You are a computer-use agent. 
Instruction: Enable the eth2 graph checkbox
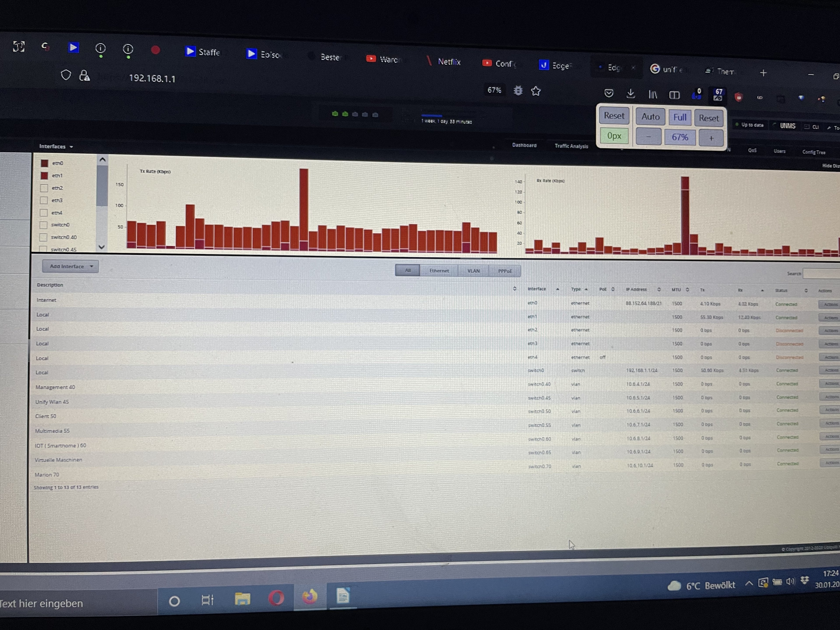(44, 188)
